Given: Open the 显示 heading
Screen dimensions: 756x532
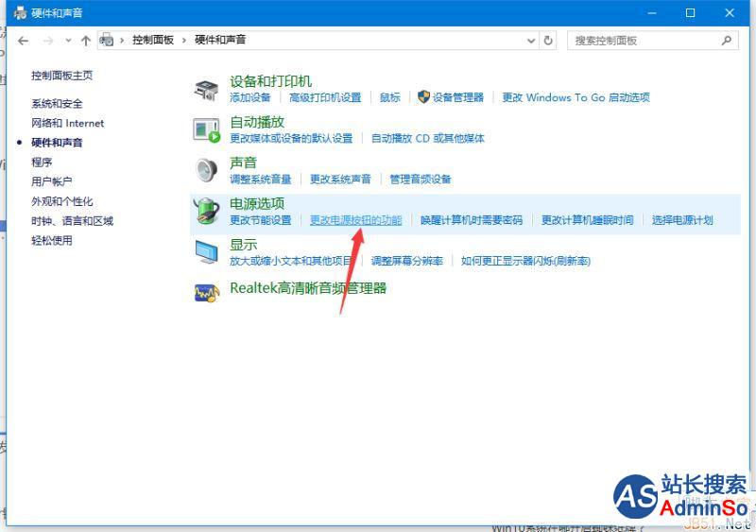Looking at the screenshot, I should pyautogui.click(x=244, y=245).
